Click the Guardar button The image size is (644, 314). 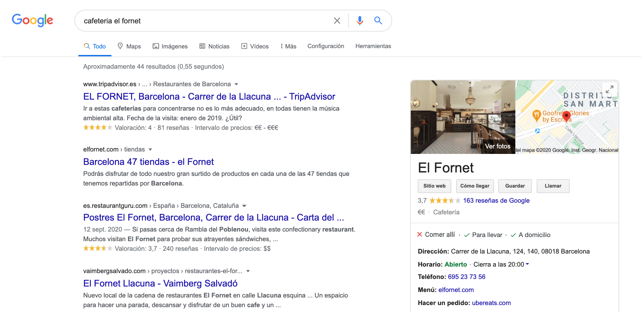(x=515, y=186)
